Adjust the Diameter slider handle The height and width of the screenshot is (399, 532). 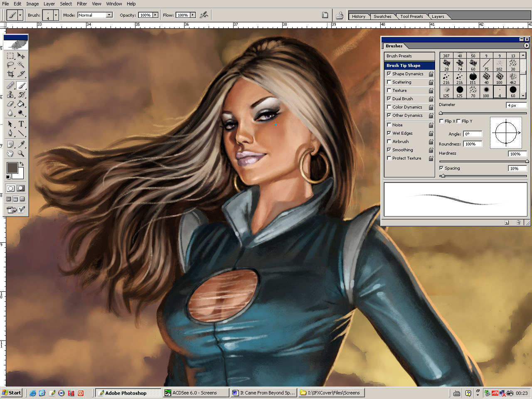[441, 113]
